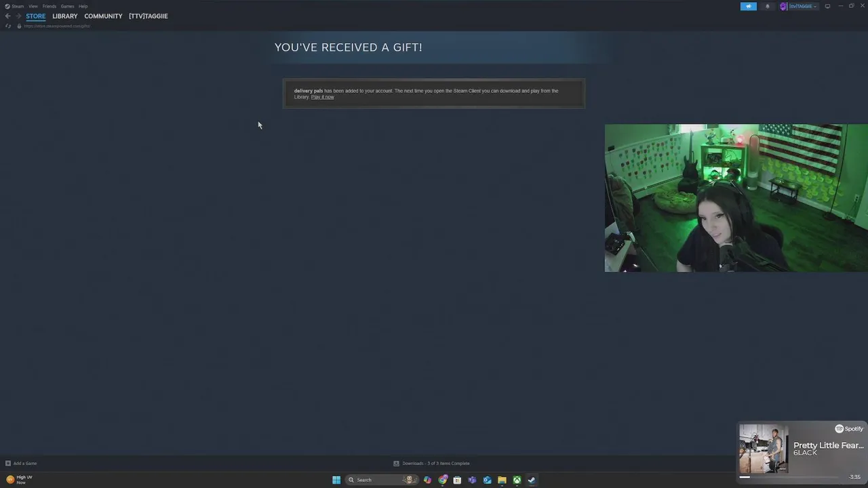The width and height of the screenshot is (868, 488).
Task: Minimize the Steam window
Action: (x=841, y=6)
